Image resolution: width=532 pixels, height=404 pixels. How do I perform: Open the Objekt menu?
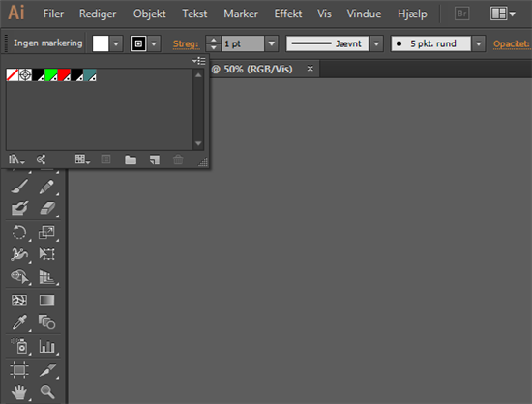pyautogui.click(x=150, y=14)
